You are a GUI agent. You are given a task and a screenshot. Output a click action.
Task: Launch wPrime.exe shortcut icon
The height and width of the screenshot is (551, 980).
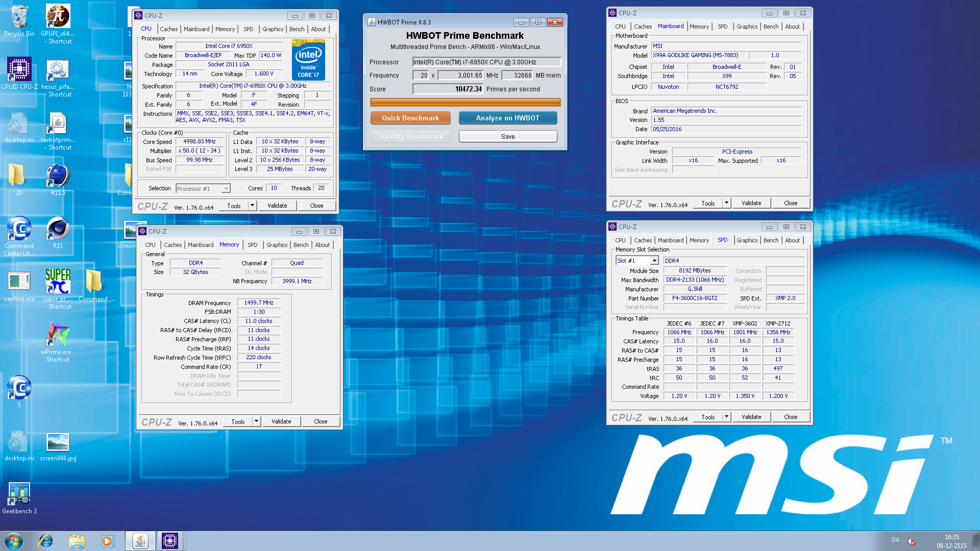coord(58,342)
